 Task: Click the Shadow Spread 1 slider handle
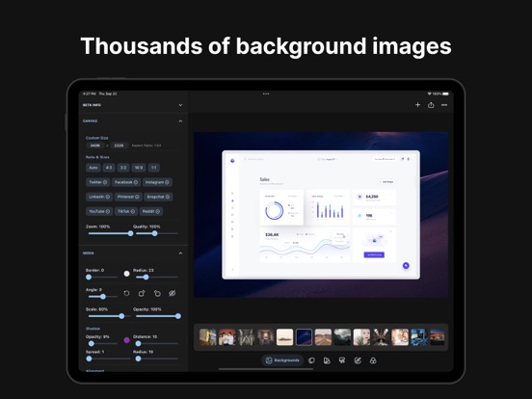(x=89, y=359)
